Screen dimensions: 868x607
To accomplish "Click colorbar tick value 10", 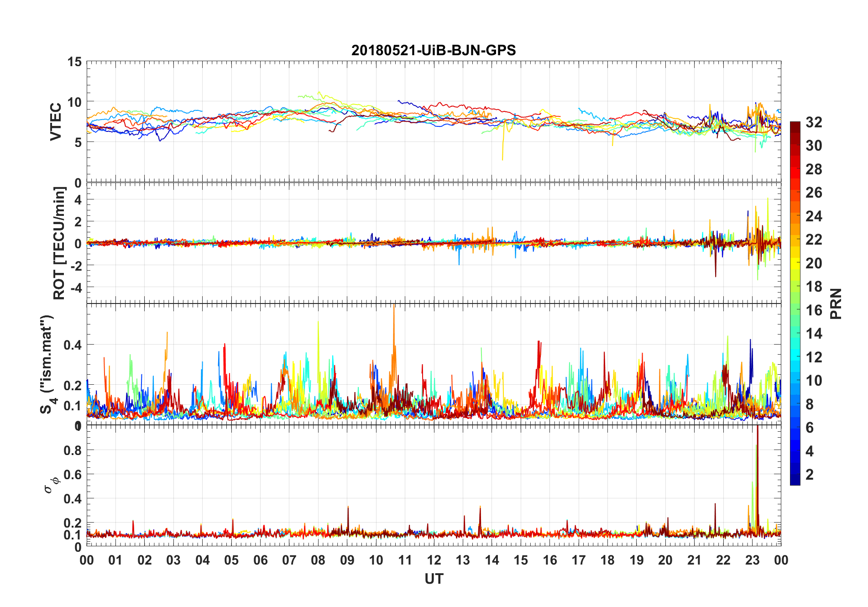I will (x=814, y=380).
